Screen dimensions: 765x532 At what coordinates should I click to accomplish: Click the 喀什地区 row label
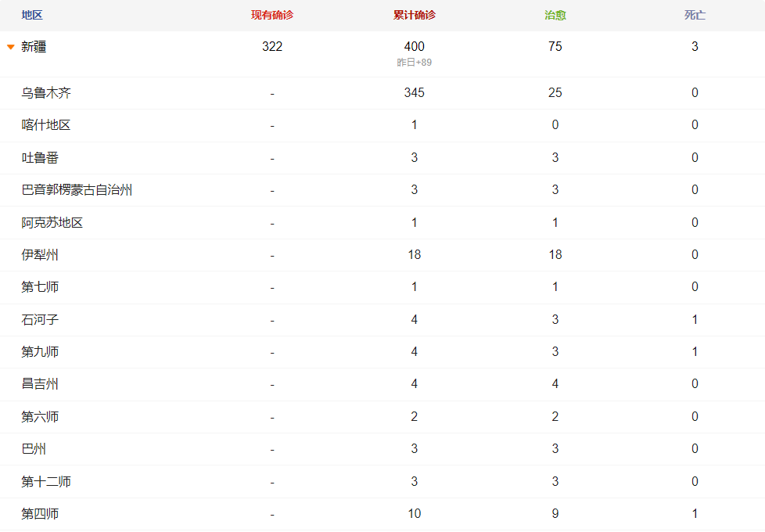coord(46,125)
